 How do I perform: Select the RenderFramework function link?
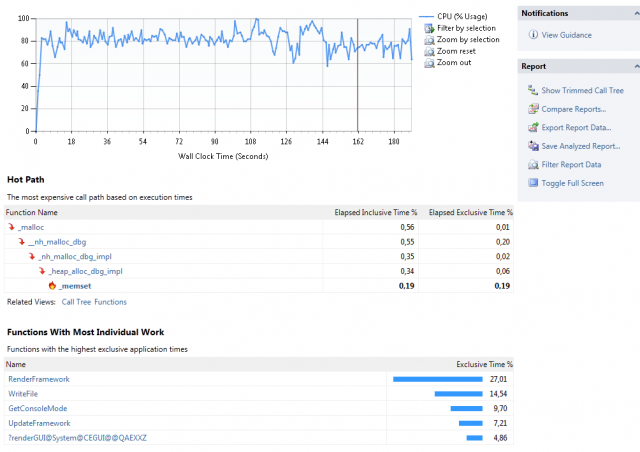click(x=39, y=379)
